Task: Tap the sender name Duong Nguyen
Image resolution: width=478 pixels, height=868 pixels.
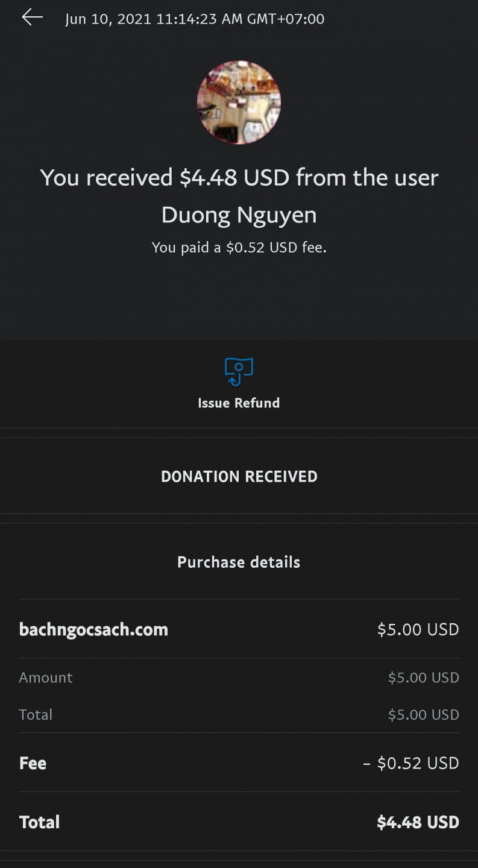Action: 239,215
